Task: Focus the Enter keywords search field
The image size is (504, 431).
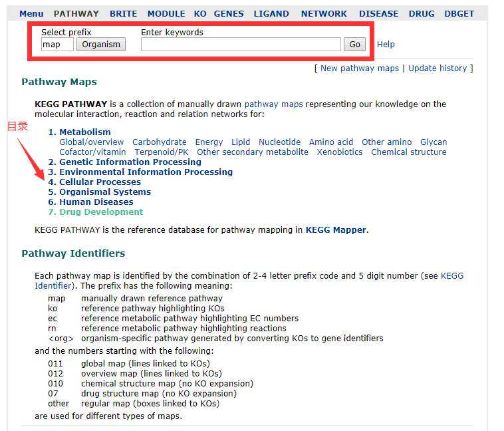Action: (x=241, y=45)
